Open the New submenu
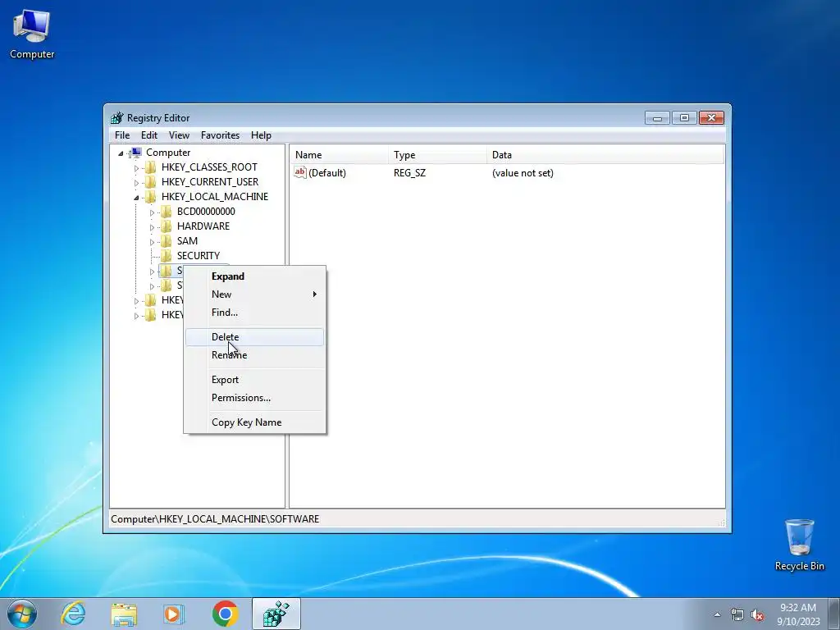The image size is (840, 630). (x=254, y=294)
